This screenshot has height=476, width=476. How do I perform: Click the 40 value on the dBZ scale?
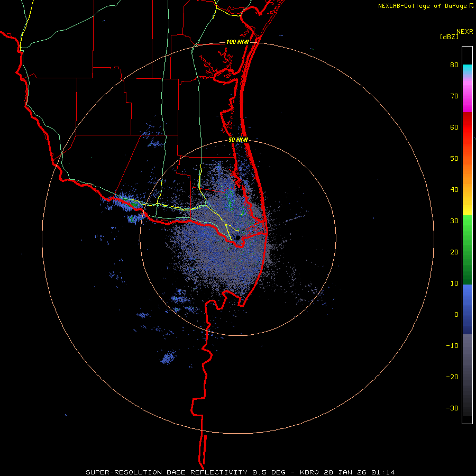coord(454,190)
